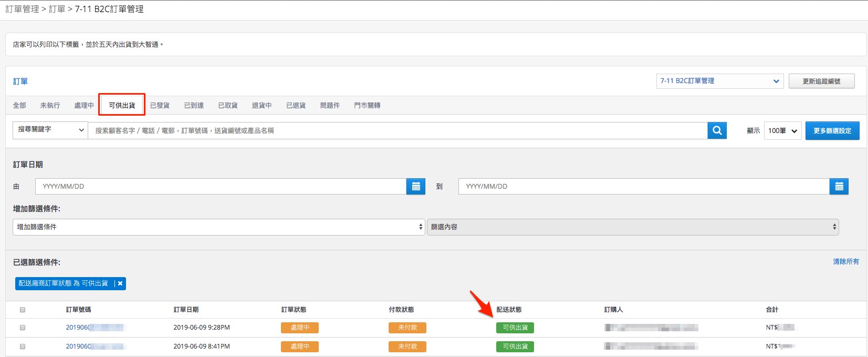Viewport: 868px width, 357px height.
Task: Click 可供出貨 badge on the 9:28PM order
Action: click(x=515, y=328)
